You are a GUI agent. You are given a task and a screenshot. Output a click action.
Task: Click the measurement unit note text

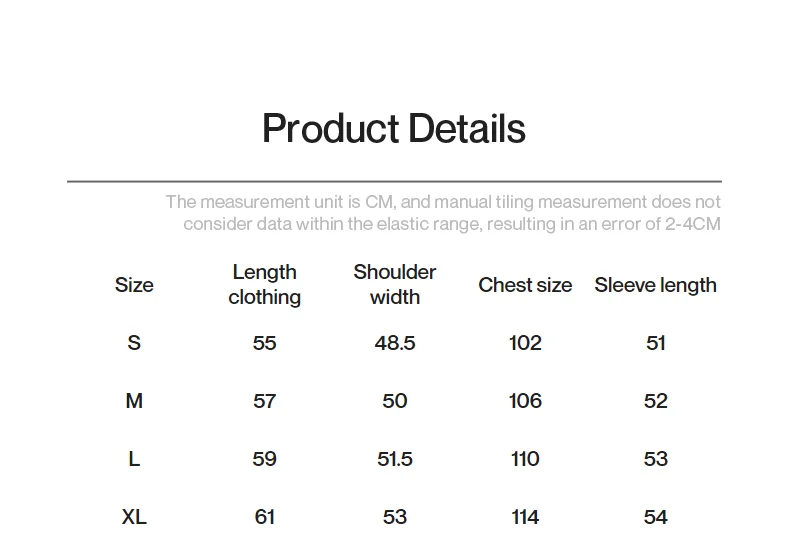pyautogui.click(x=442, y=213)
